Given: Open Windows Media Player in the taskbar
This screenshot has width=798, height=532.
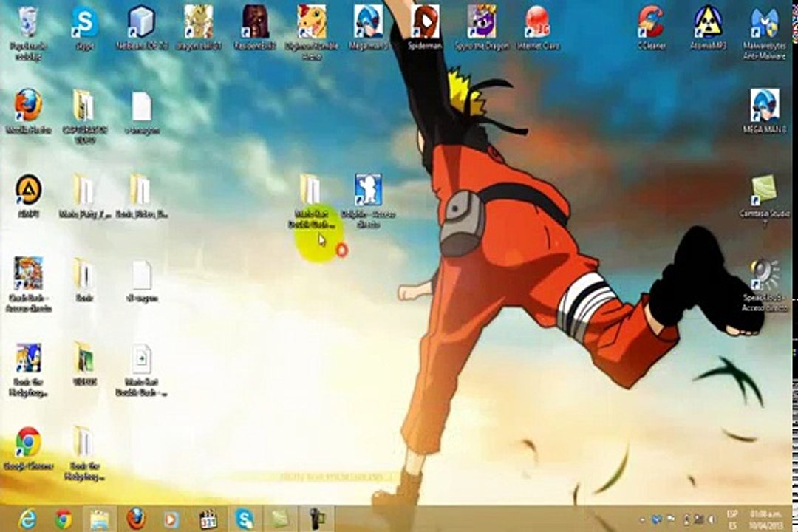Looking at the screenshot, I should [171, 519].
